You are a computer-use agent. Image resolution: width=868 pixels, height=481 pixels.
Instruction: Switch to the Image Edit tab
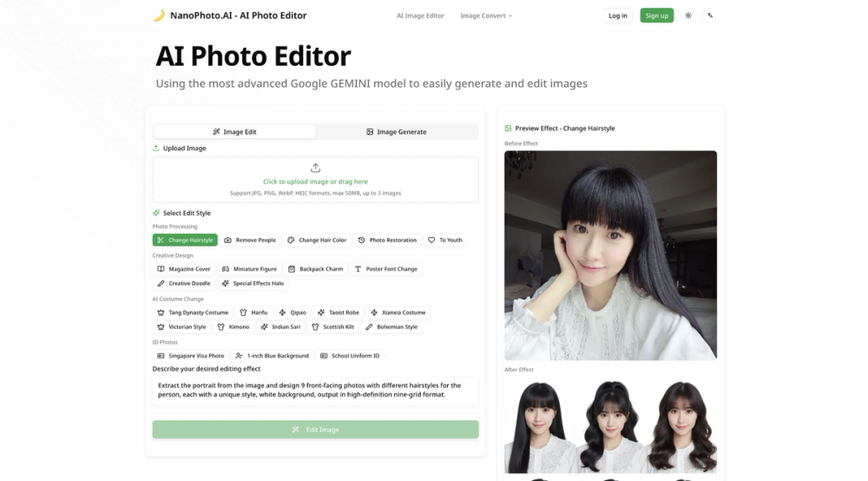point(234,132)
